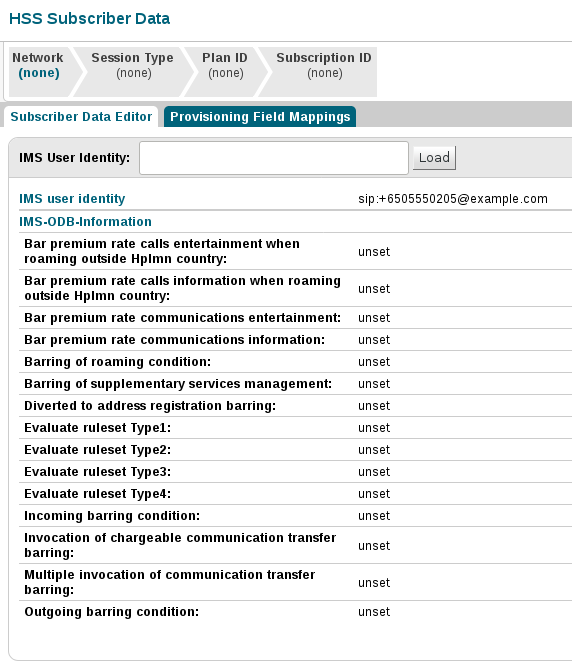The height and width of the screenshot is (665, 572).
Task: Click the Load button
Action: 434,158
